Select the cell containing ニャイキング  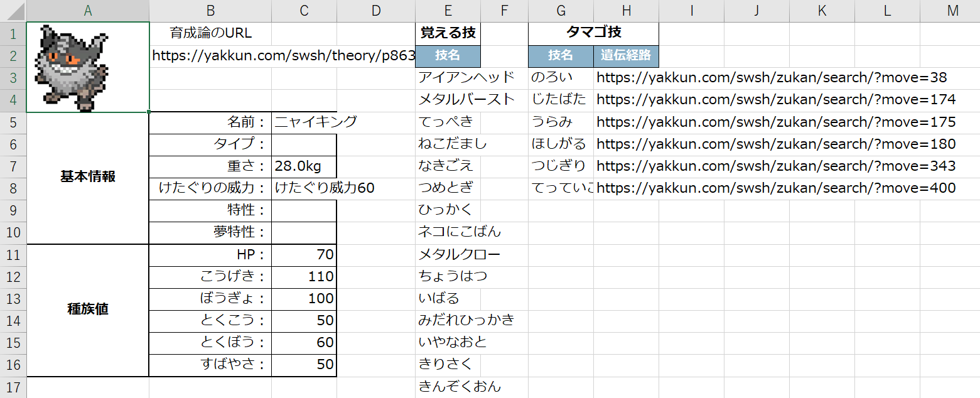coord(304,122)
